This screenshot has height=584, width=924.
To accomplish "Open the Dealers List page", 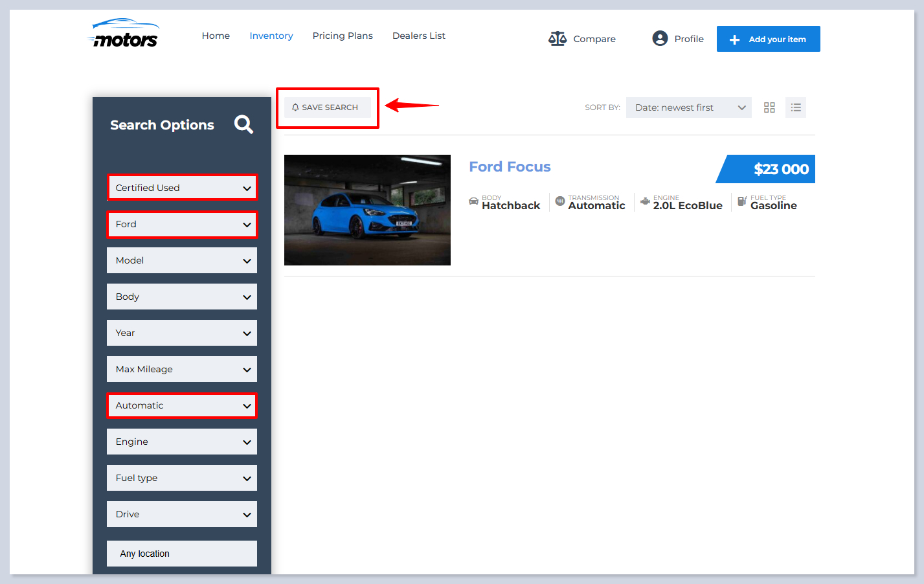I will [418, 36].
